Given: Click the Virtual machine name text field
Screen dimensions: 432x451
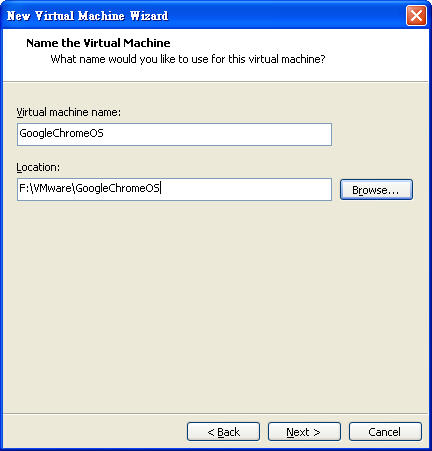Looking at the screenshot, I should pos(174,134).
